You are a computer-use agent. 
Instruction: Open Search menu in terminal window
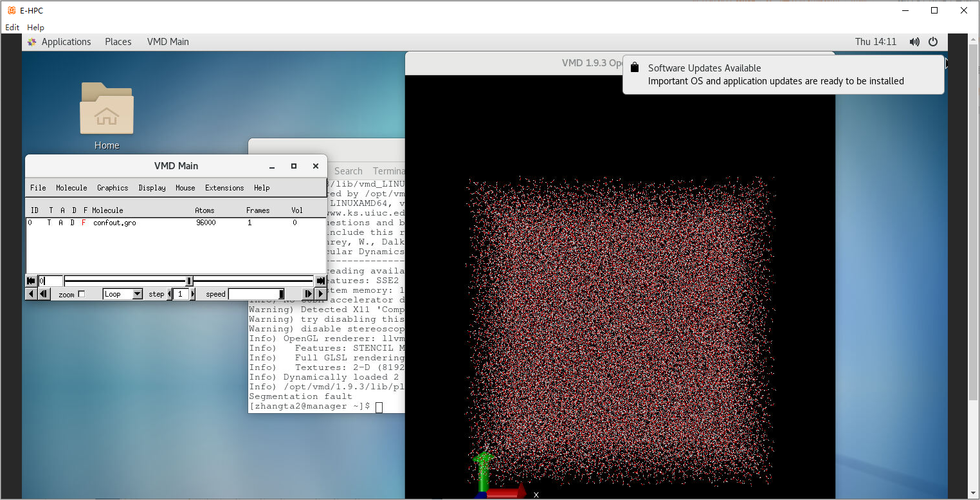(348, 171)
